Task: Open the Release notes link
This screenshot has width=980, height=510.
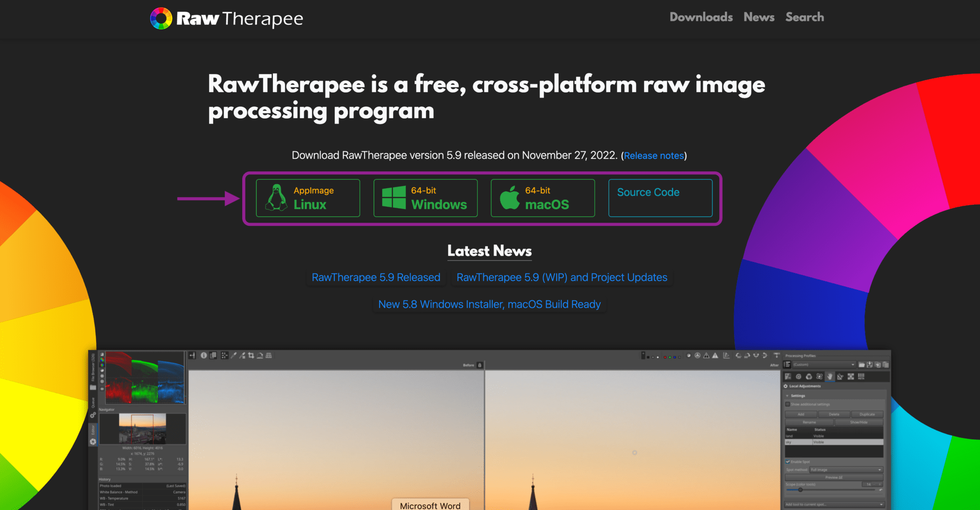Action: pyautogui.click(x=654, y=155)
